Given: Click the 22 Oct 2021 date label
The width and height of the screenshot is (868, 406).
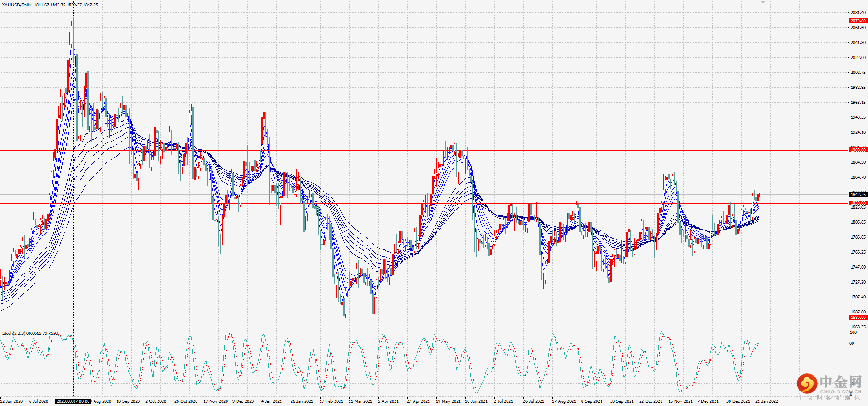Looking at the screenshot, I should pyautogui.click(x=651, y=401).
